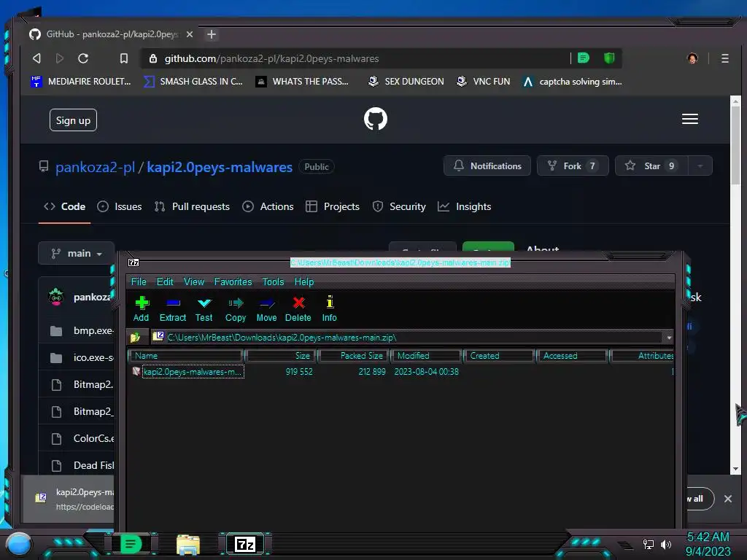747x560 pixels.
Task: Switch to the Actions tab
Action: click(x=268, y=206)
